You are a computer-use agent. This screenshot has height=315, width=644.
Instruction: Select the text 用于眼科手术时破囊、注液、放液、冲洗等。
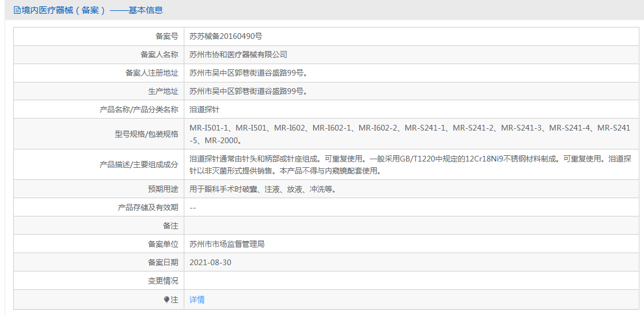(x=265, y=190)
